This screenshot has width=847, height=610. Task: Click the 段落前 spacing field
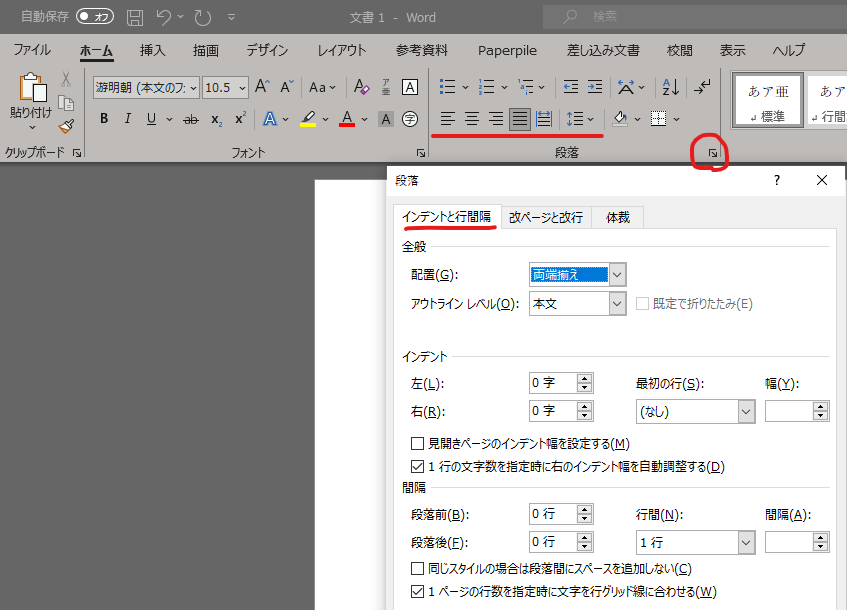pyautogui.click(x=553, y=513)
